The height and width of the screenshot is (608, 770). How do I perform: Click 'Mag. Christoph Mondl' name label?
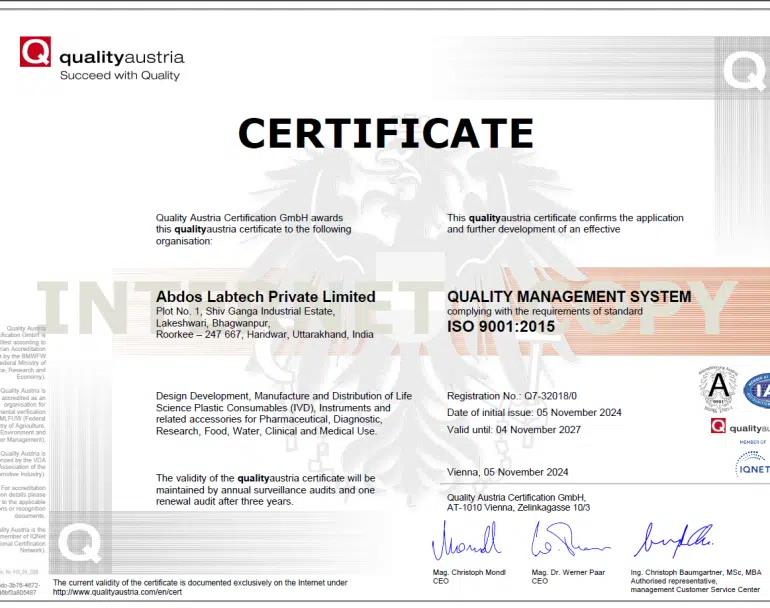coord(469,573)
